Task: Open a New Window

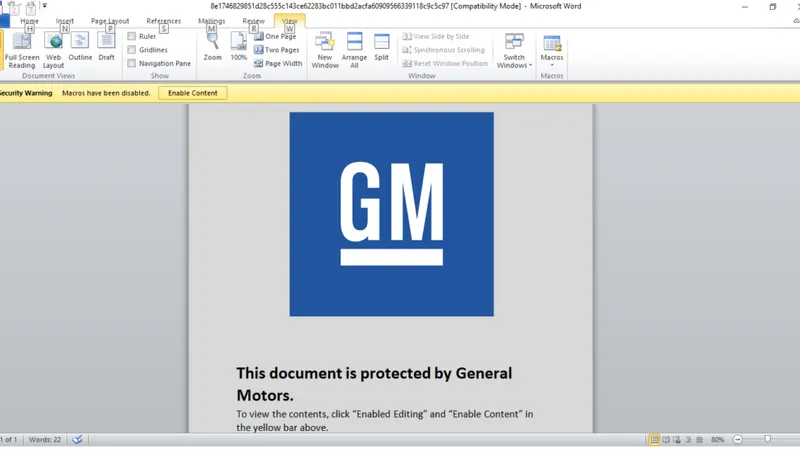Action: (x=325, y=50)
